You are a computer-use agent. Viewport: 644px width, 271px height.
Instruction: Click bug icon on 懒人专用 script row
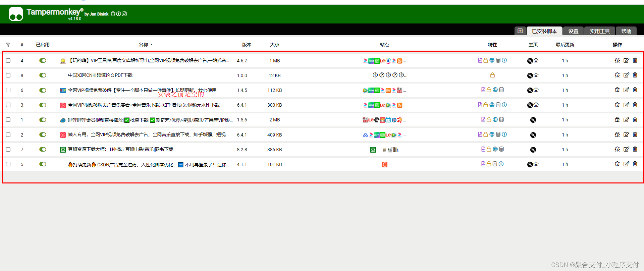click(617, 134)
